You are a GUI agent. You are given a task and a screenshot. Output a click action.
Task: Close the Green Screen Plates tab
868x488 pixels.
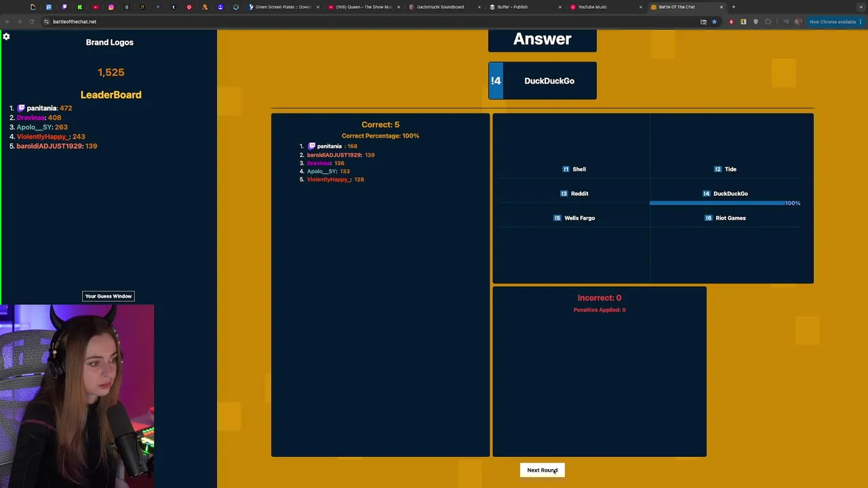[319, 7]
